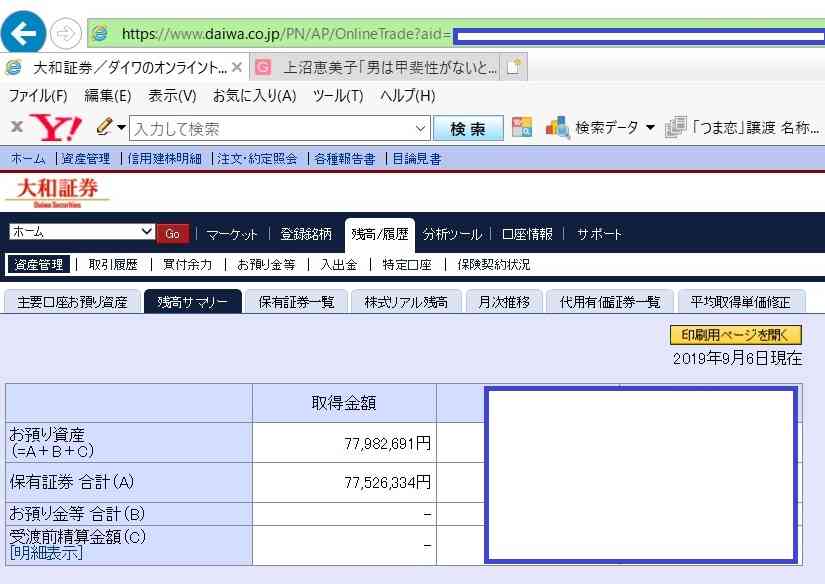Close the 大和証券 browser tab
The width and height of the screenshot is (825, 584).
pyautogui.click(x=237, y=67)
